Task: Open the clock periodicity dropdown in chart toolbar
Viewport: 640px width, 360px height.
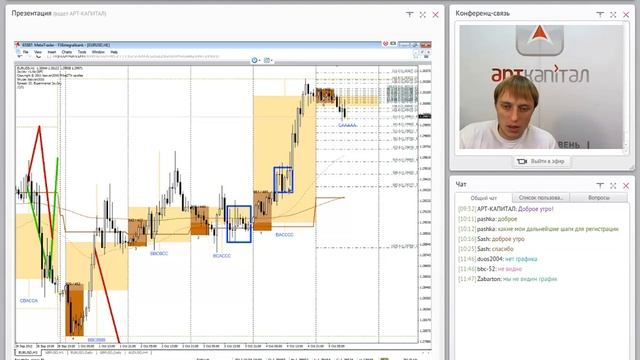Action: (256, 60)
